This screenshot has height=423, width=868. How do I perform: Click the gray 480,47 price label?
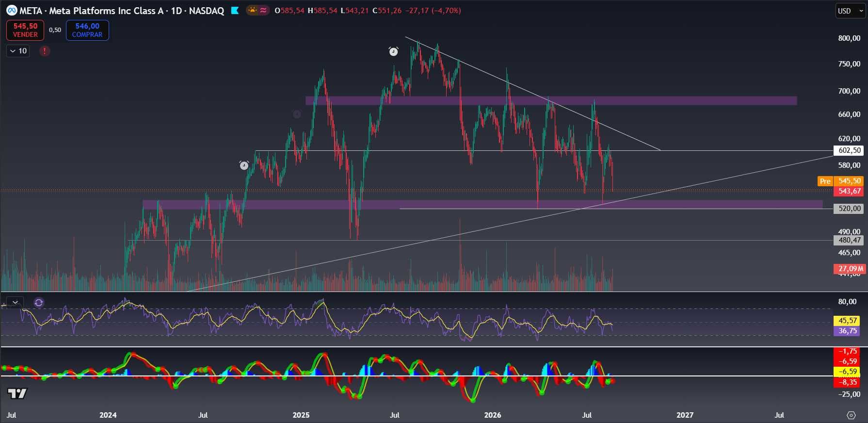850,240
